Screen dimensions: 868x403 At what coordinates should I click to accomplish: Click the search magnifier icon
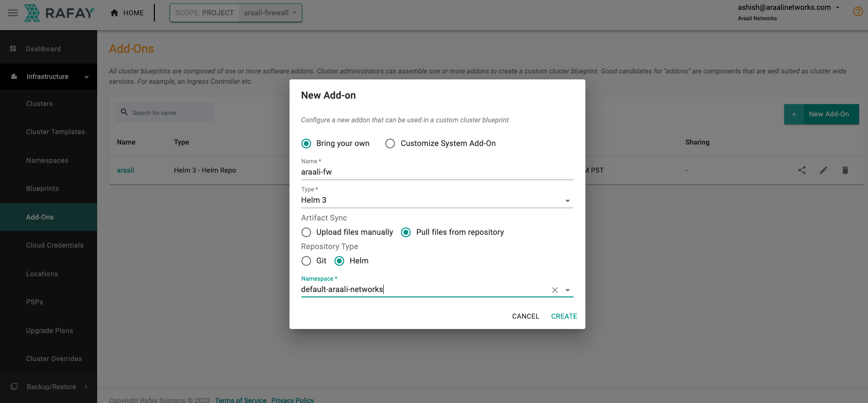[x=124, y=112]
